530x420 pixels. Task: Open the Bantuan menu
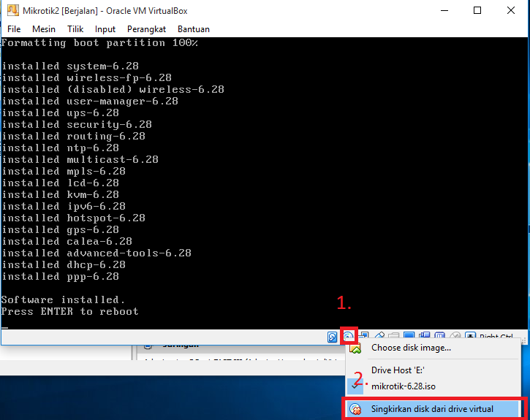(193, 29)
